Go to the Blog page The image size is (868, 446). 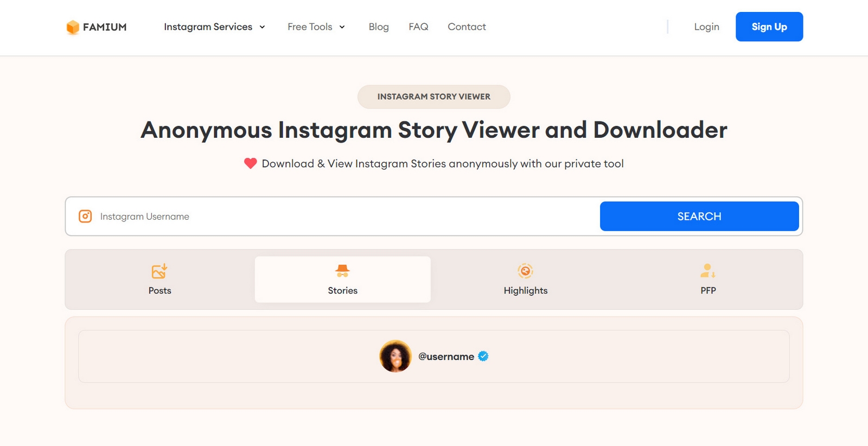[x=379, y=27]
